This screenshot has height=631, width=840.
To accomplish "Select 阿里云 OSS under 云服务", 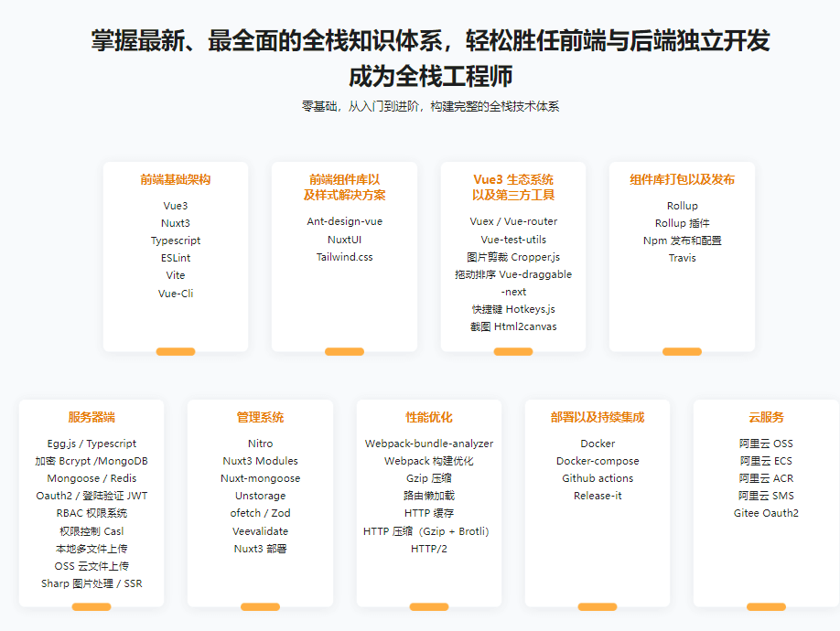I will (765, 444).
